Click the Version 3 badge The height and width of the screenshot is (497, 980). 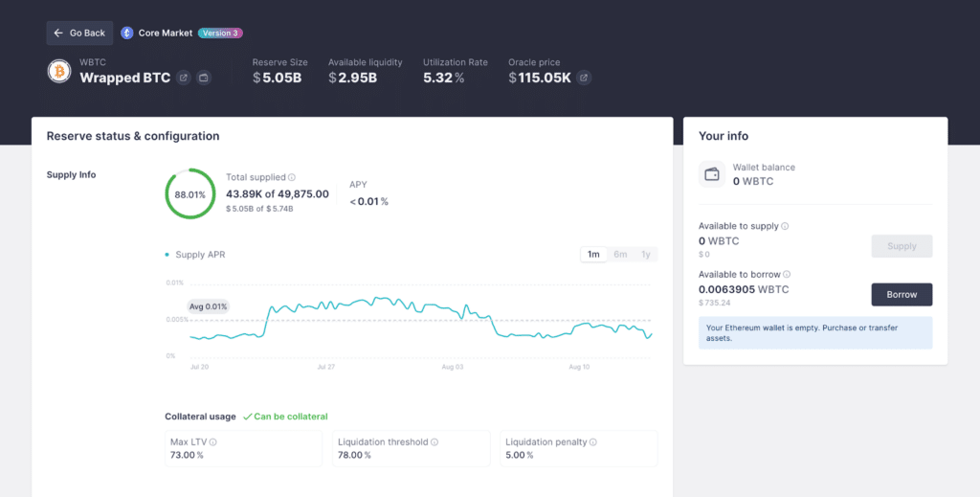[x=220, y=34]
